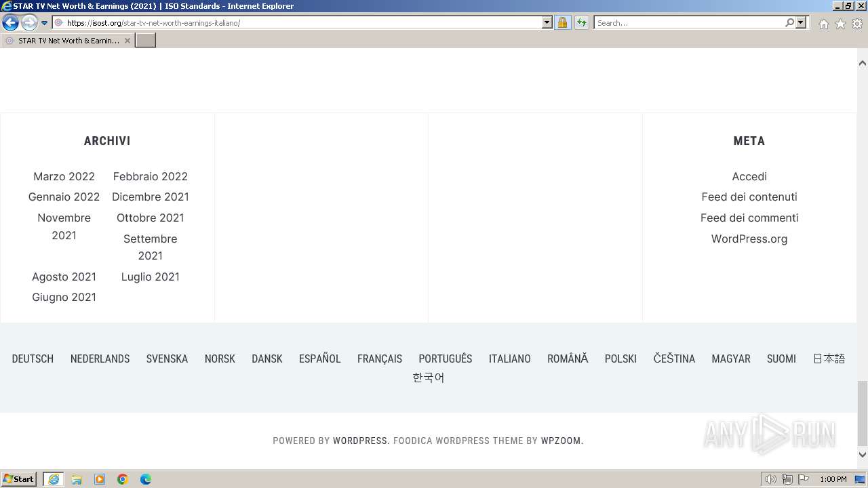Launch Edge from the taskbar

click(146, 479)
